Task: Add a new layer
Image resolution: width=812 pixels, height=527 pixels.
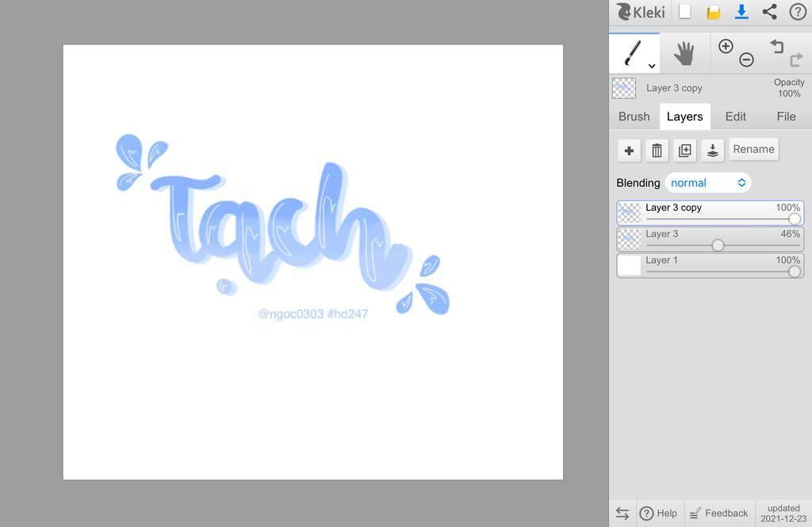Action: 629,151
